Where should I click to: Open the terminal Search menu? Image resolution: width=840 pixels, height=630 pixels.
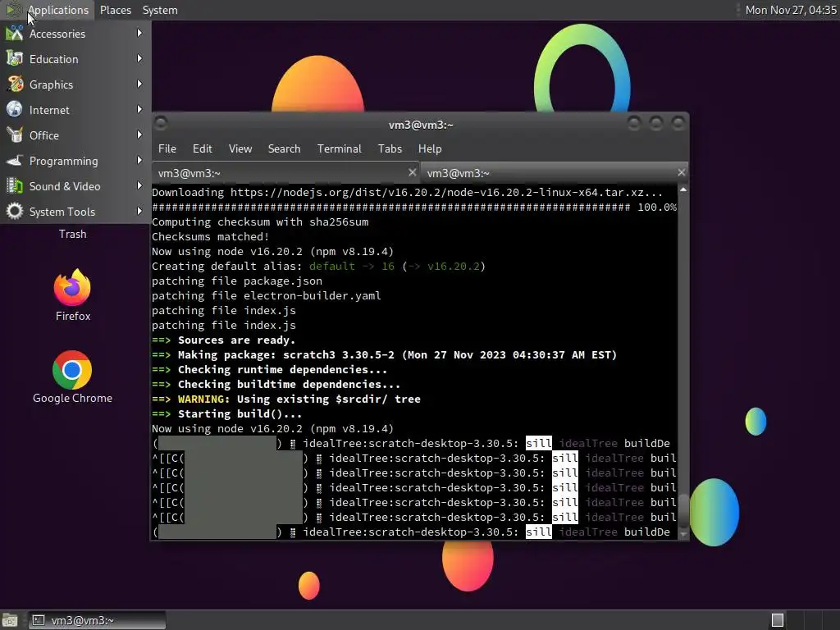click(284, 149)
